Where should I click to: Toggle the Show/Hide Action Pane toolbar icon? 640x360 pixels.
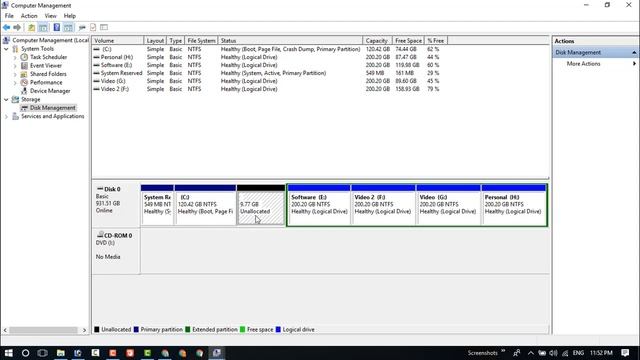click(68, 27)
